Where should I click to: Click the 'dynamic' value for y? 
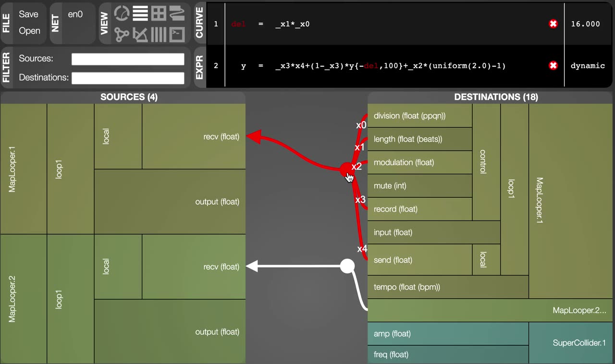click(588, 65)
